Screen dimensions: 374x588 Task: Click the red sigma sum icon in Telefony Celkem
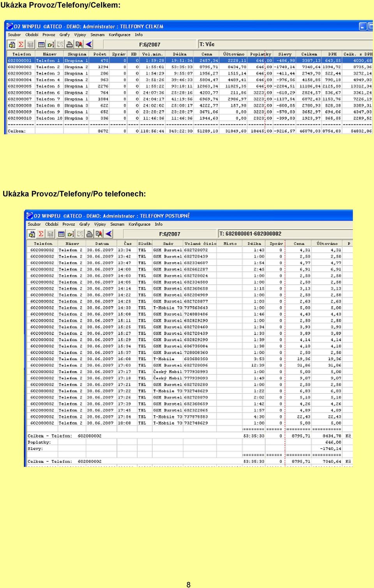pos(21,44)
